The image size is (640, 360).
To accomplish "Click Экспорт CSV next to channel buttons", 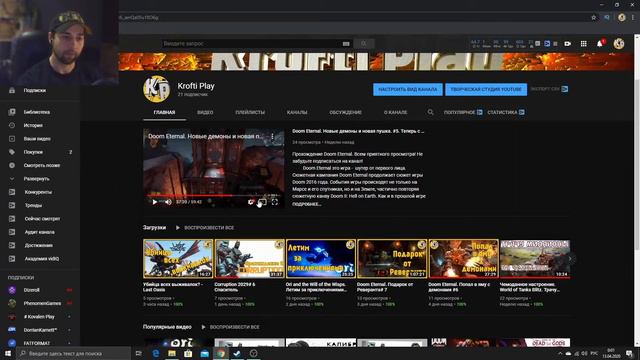I will (x=549, y=89).
